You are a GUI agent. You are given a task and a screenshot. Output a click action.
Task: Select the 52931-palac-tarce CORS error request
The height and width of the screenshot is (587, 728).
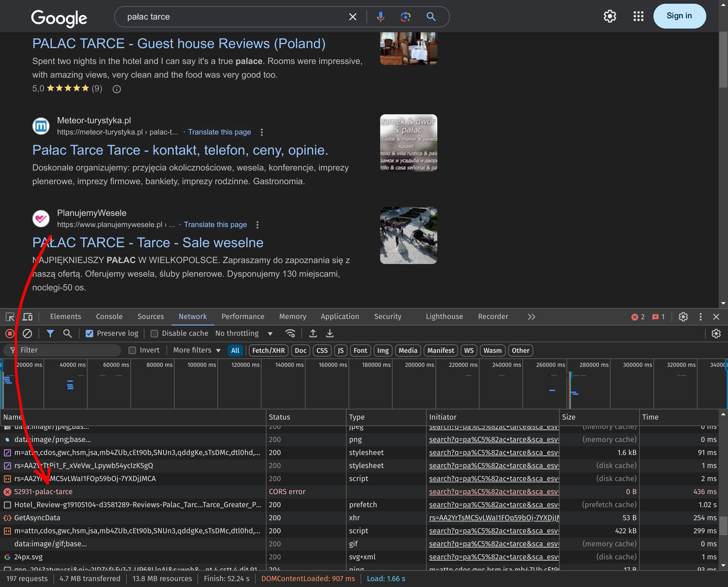coord(43,491)
